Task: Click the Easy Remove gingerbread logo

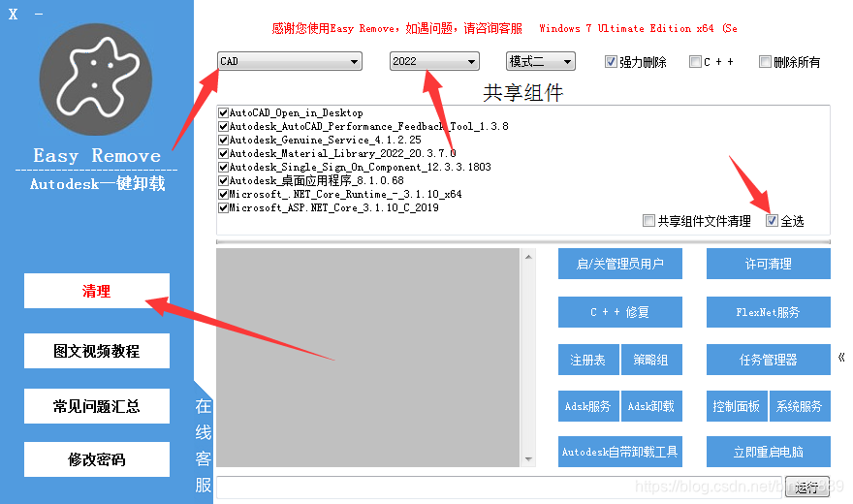Action: pyautogui.click(x=96, y=79)
